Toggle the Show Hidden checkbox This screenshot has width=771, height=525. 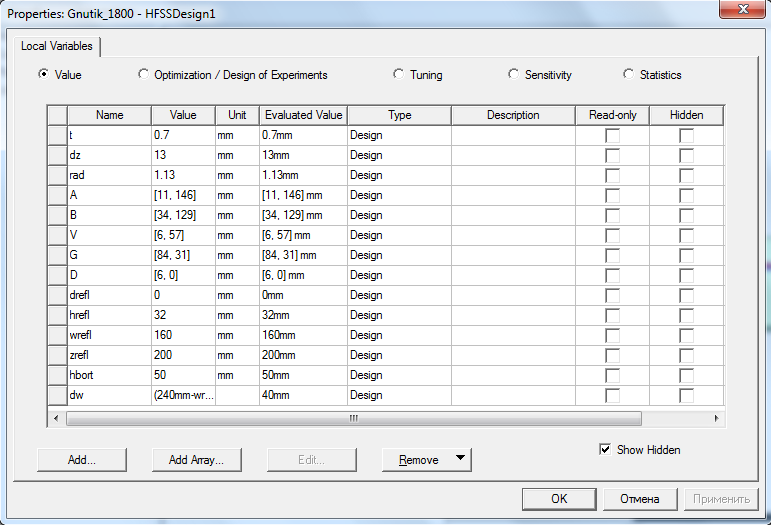point(605,450)
